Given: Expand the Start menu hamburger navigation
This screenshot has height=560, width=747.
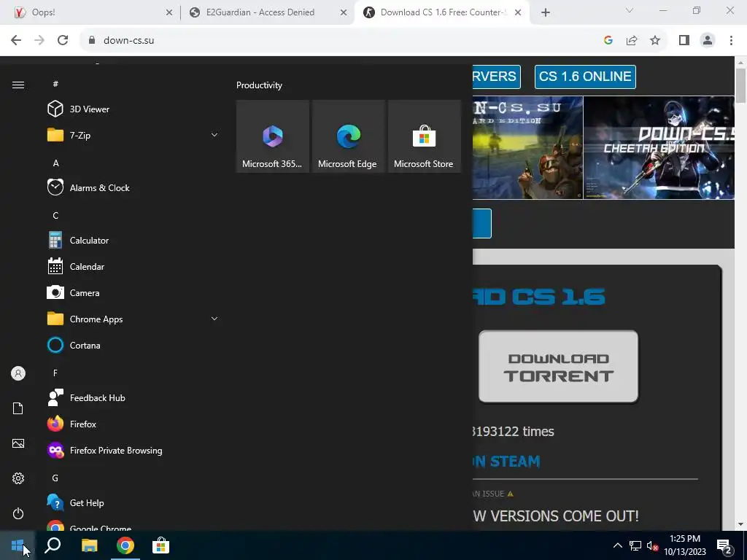Looking at the screenshot, I should [x=18, y=85].
